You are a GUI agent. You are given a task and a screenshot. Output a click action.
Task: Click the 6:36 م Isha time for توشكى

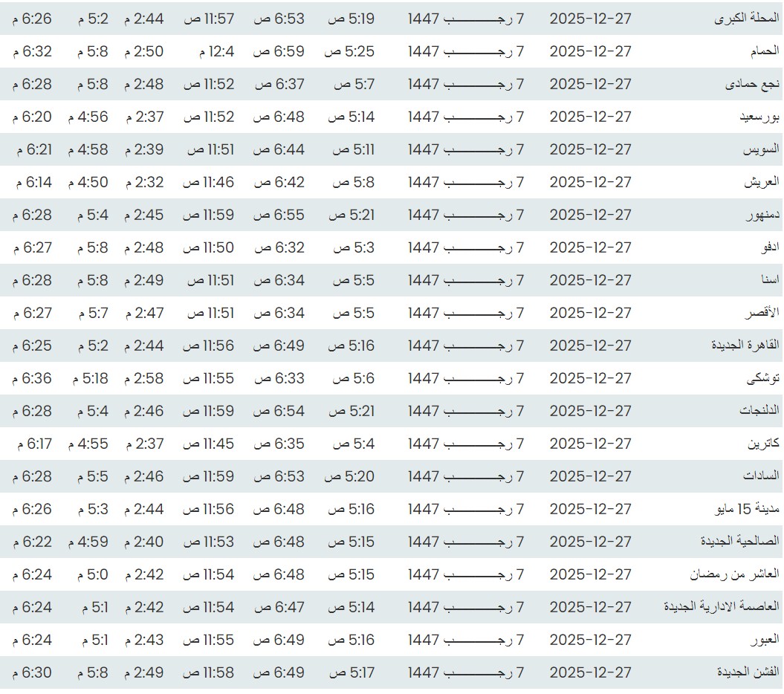click(32, 378)
